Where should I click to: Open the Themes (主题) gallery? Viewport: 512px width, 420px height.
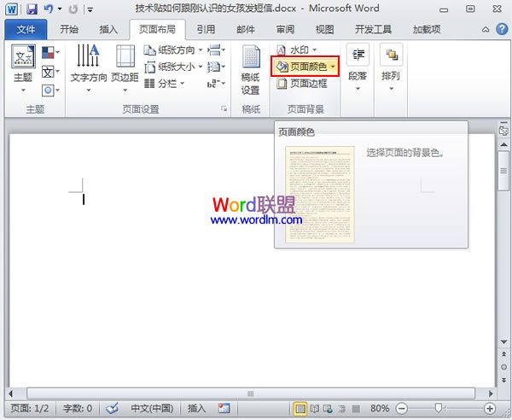23,69
